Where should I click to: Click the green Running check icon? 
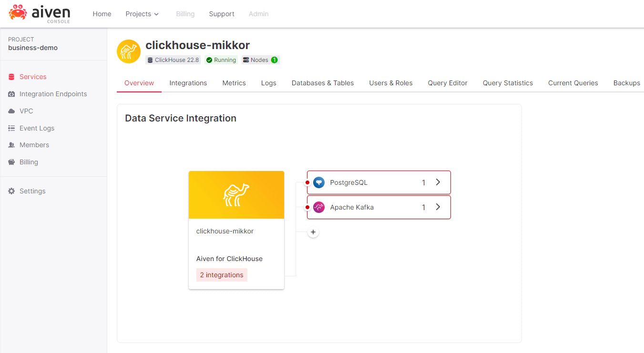[209, 60]
